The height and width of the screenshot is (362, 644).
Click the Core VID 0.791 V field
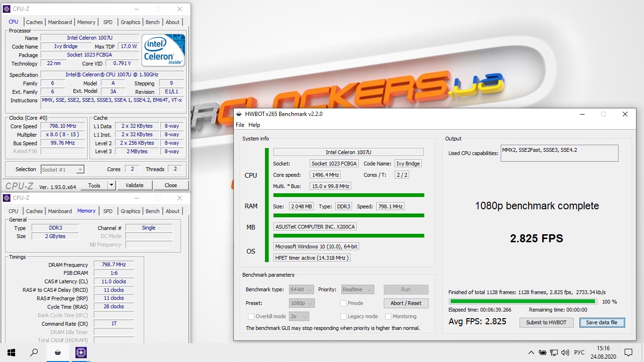(122, 64)
